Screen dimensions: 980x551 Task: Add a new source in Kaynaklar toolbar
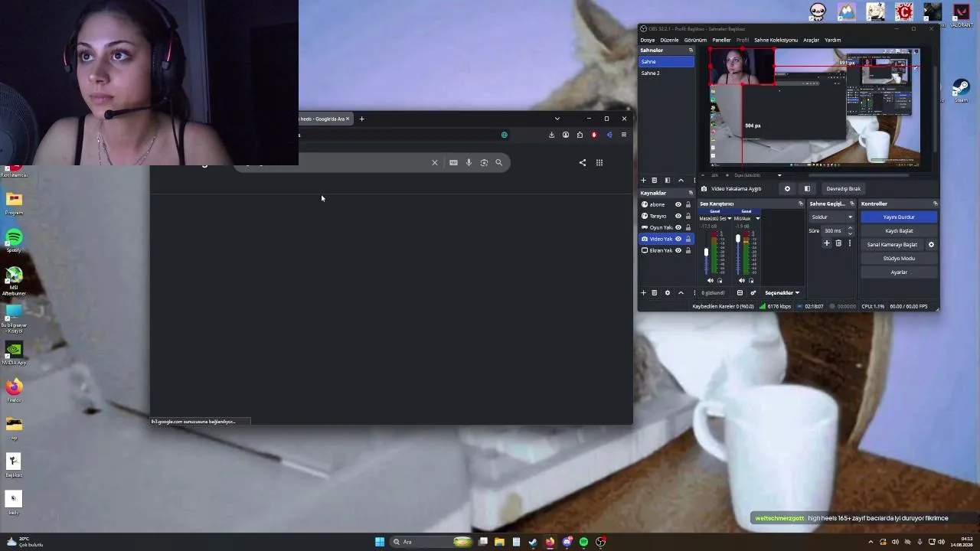click(643, 293)
